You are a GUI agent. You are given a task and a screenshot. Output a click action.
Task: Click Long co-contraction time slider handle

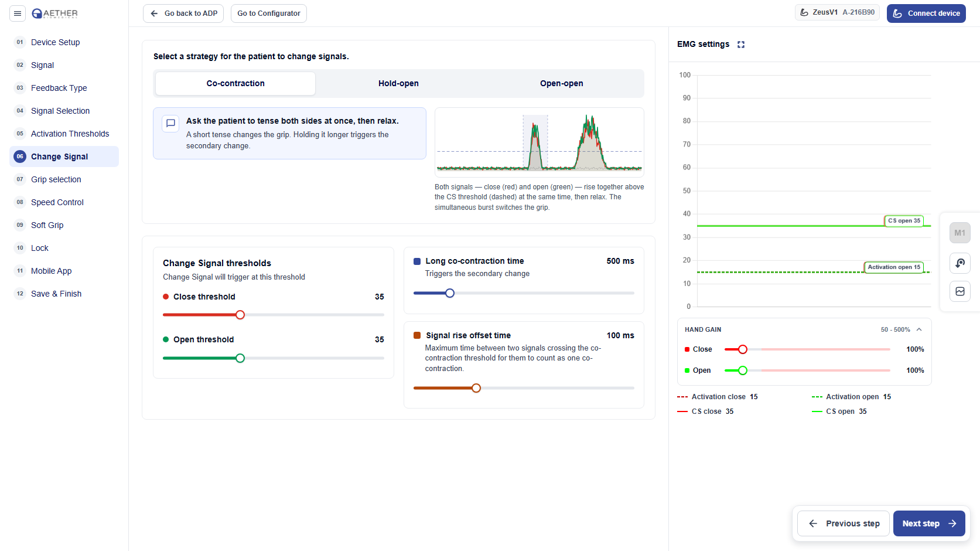point(450,293)
